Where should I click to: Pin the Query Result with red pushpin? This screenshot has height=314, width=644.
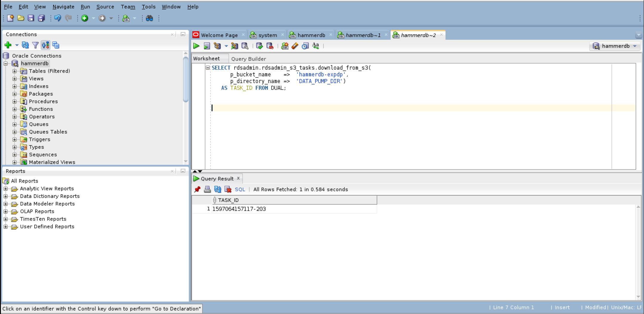click(x=197, y=189)
